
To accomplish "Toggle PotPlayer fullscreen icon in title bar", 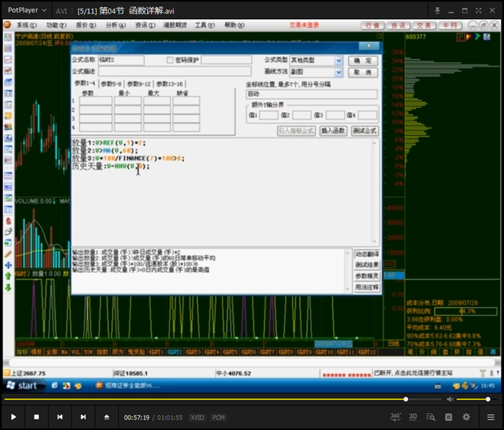I will [x=478, y=10].
